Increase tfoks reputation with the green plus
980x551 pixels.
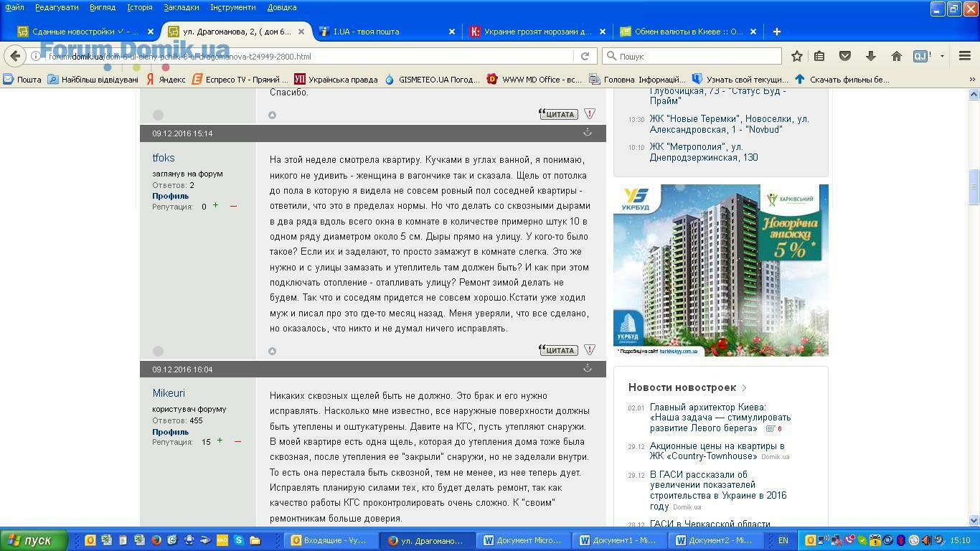click(x=215, y=206)
